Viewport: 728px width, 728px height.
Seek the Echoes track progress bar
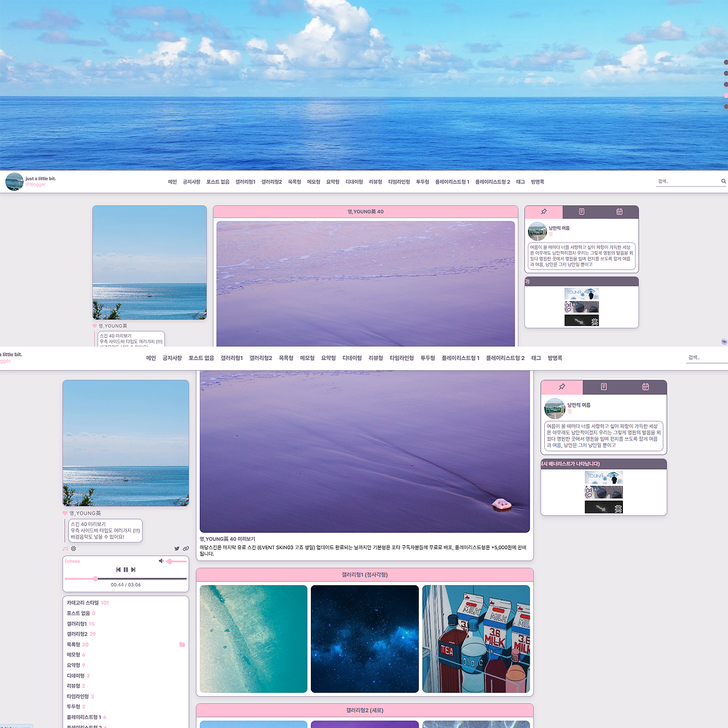coord(126,579)
